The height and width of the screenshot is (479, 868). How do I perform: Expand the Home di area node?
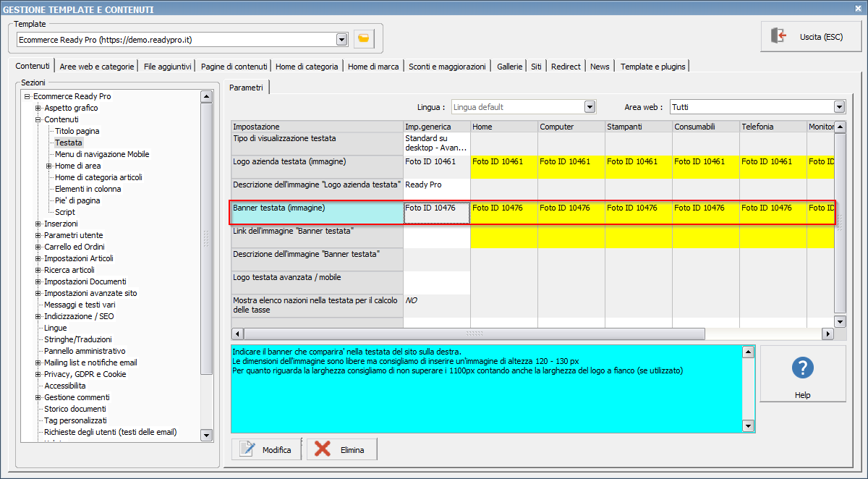tap(48, 166)
